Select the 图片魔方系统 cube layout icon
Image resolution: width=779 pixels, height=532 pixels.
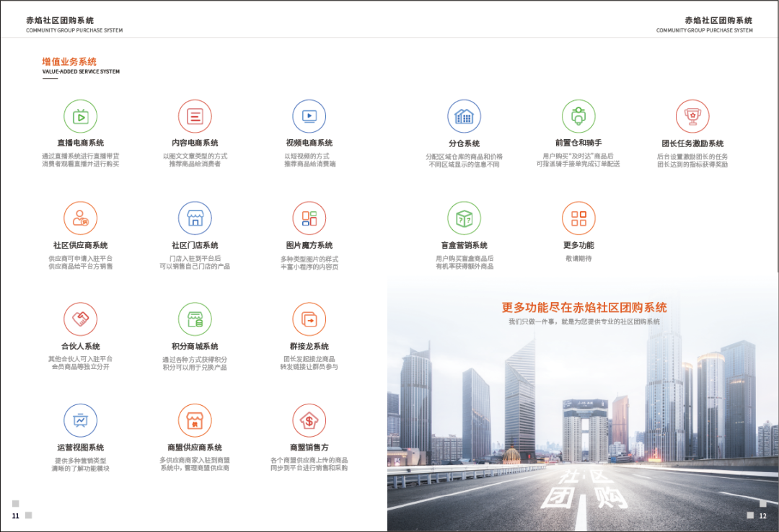tap(309, 218)
